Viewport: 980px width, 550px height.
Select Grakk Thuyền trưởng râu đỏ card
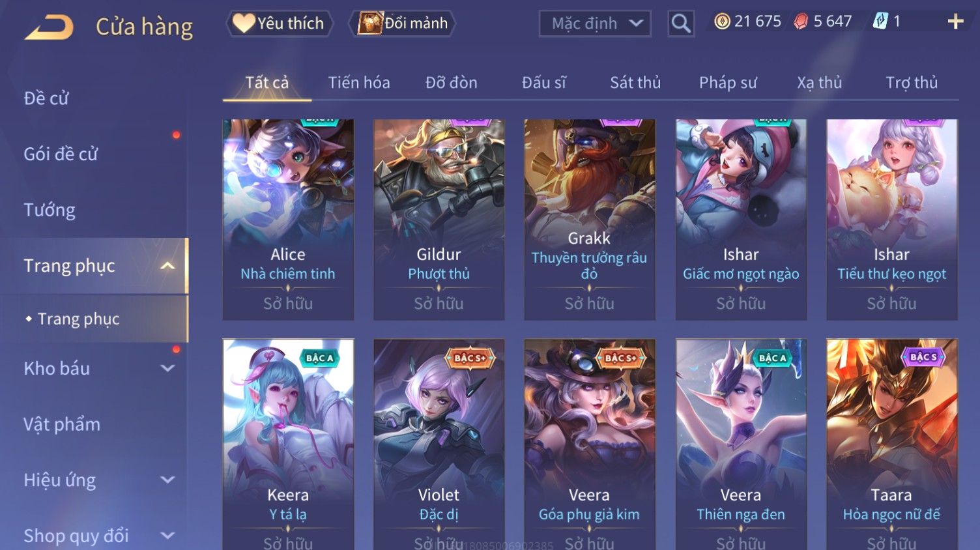pos(589,220)
